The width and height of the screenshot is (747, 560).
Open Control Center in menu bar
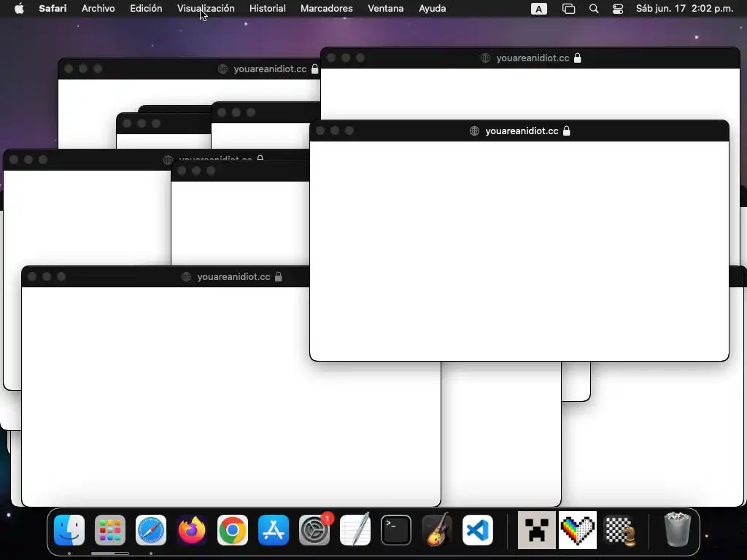618,9
